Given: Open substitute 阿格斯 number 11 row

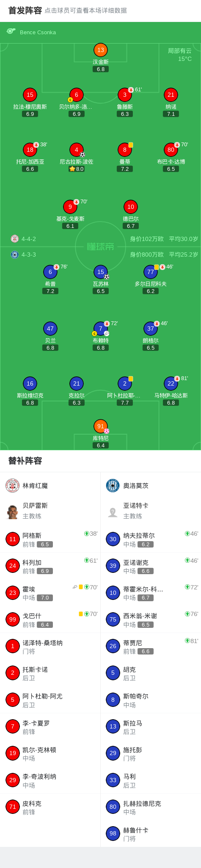Looking at the screenshot, I should coord(50,539).
